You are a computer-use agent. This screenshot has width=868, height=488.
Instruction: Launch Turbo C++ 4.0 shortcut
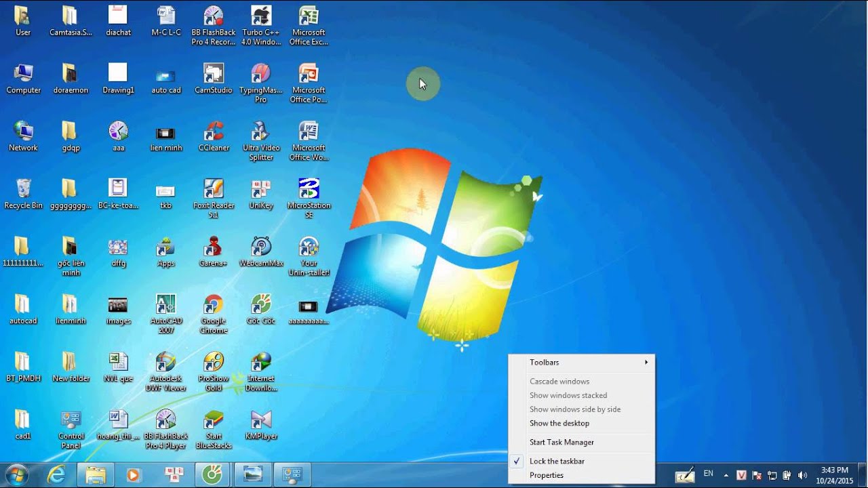click(x=261, y=26)
